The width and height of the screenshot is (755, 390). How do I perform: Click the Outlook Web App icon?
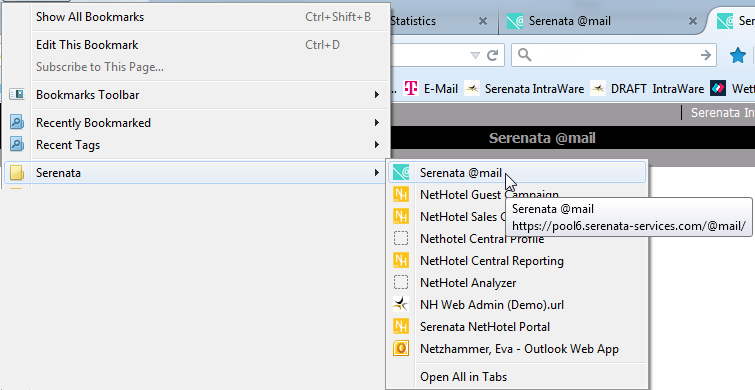(401, 348)
